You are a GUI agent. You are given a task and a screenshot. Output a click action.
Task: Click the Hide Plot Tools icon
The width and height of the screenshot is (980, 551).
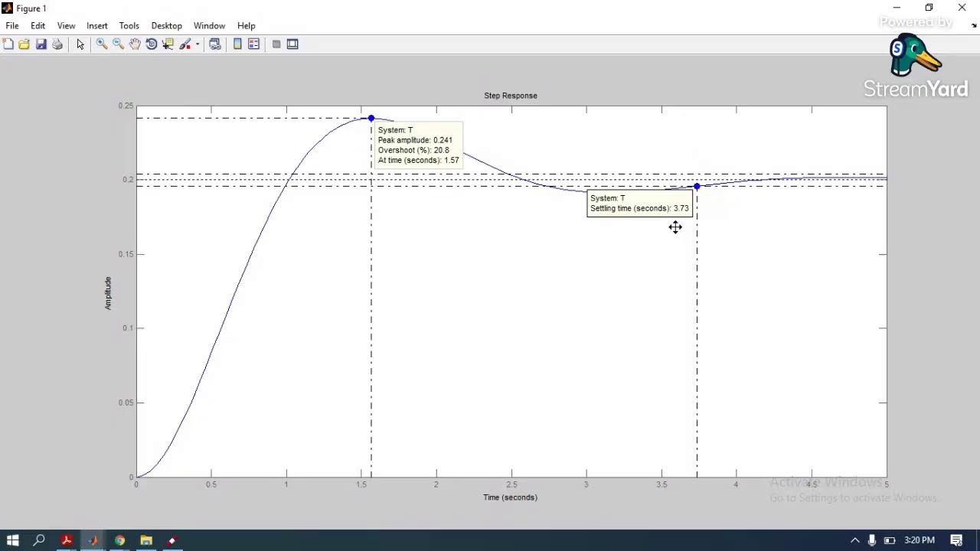(276, 44)
